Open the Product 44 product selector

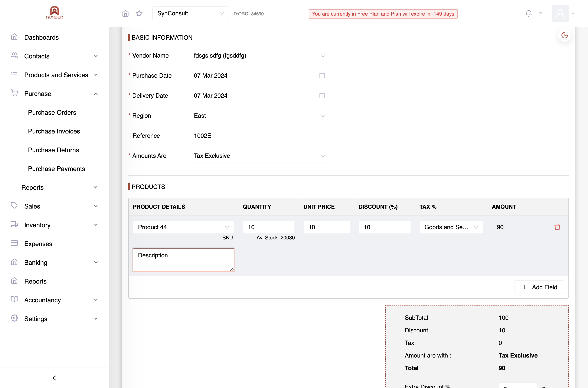(183, 227)
